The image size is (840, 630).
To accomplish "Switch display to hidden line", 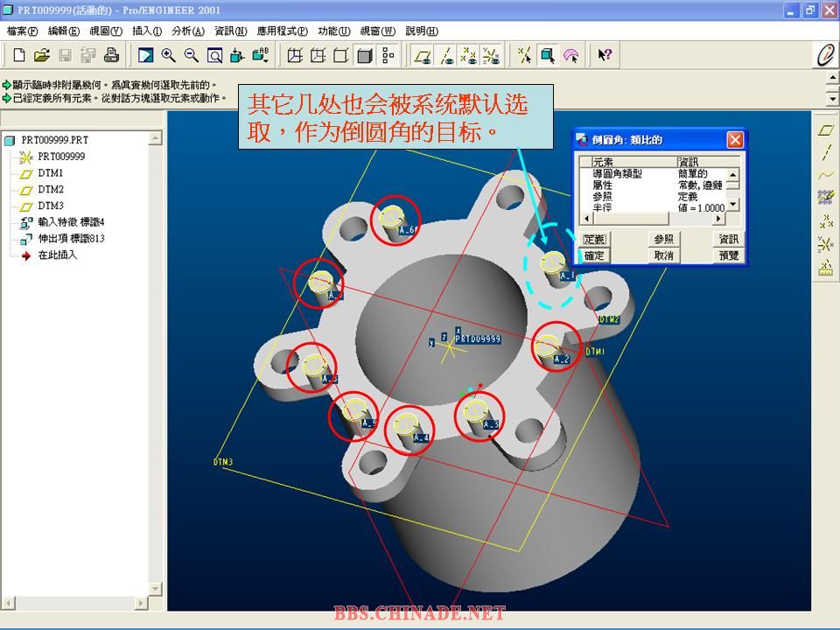I will click(318, 55).
